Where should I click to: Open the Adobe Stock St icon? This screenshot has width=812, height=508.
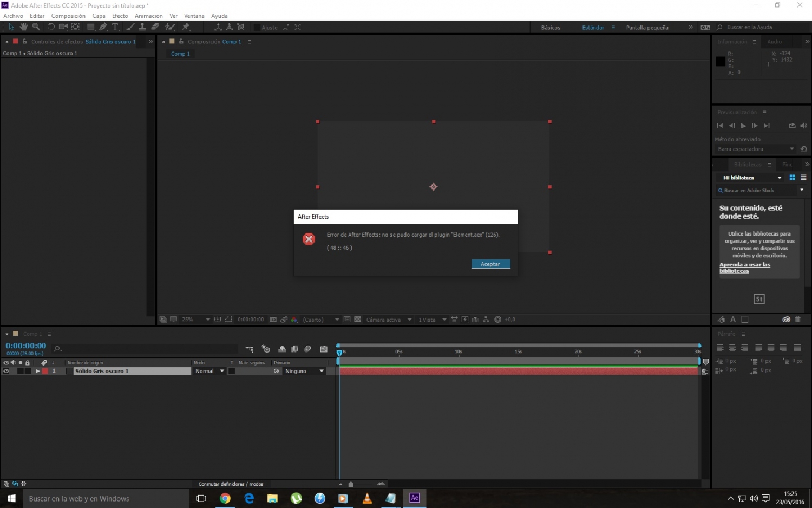[x=759, y=299]
